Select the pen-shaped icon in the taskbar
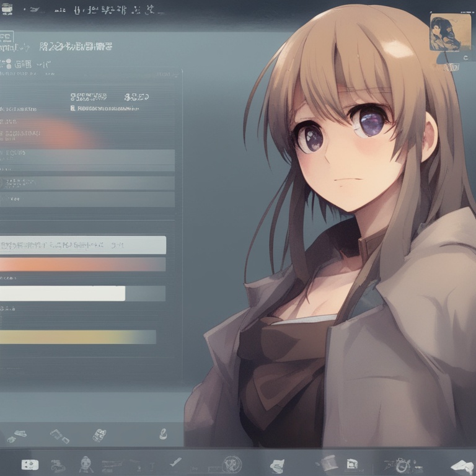 (x=176, y=462)
